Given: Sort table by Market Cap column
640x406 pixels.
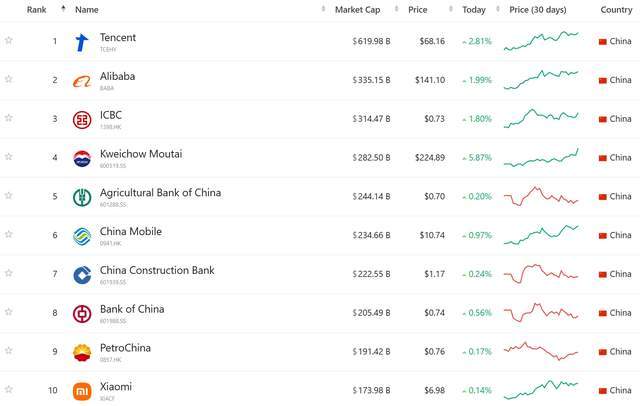Looking at the screenshot, I should point(358,10).
